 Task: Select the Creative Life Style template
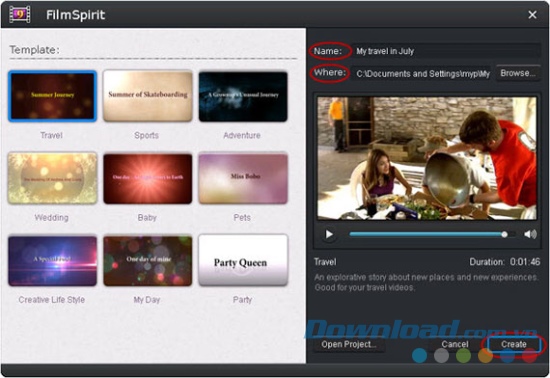[52, 261]
